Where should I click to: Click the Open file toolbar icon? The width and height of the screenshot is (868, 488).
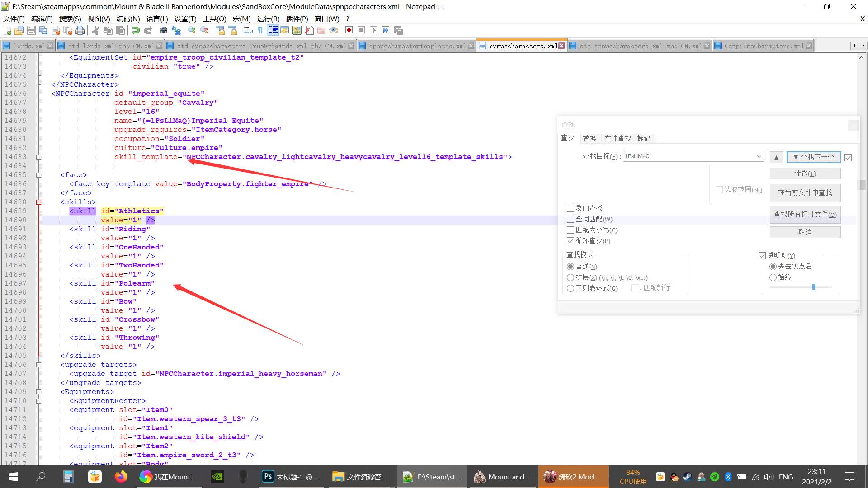pos(19,30)
